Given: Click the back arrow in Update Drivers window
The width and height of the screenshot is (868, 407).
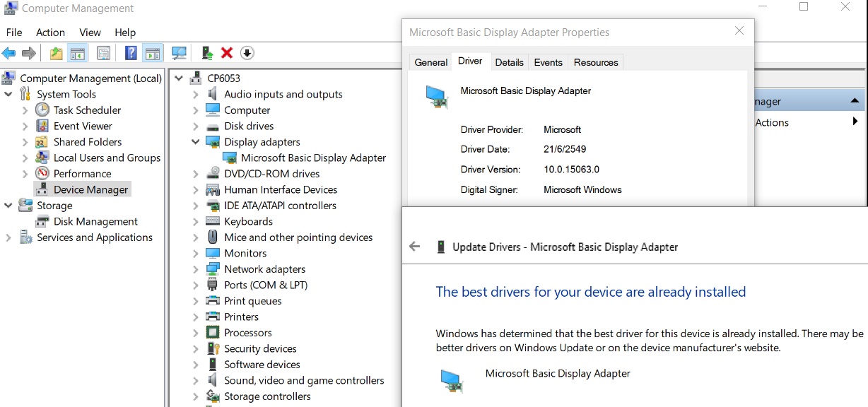Looking at the screenshot, I should 415,247.
